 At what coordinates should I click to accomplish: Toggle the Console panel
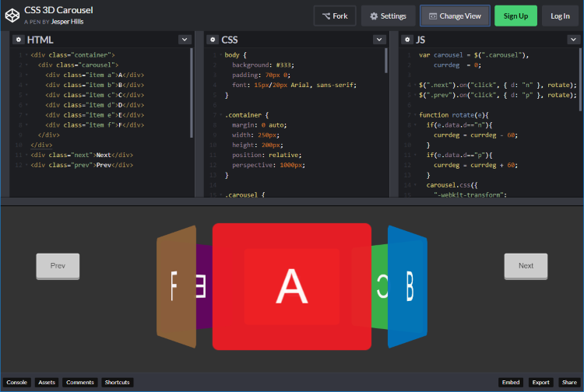(17, 383)
